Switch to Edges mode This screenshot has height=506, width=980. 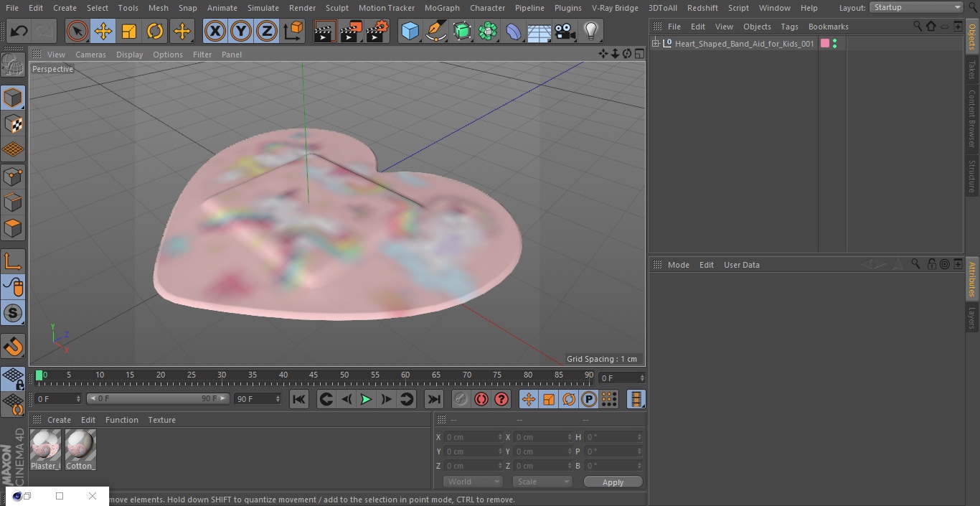(13, 202)
